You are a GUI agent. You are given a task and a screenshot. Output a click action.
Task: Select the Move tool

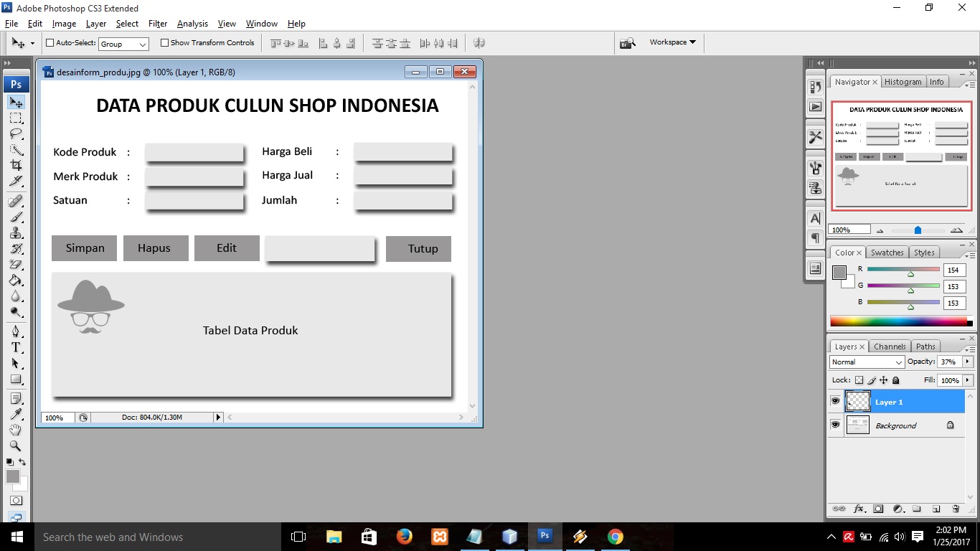(x=16, y=102)
